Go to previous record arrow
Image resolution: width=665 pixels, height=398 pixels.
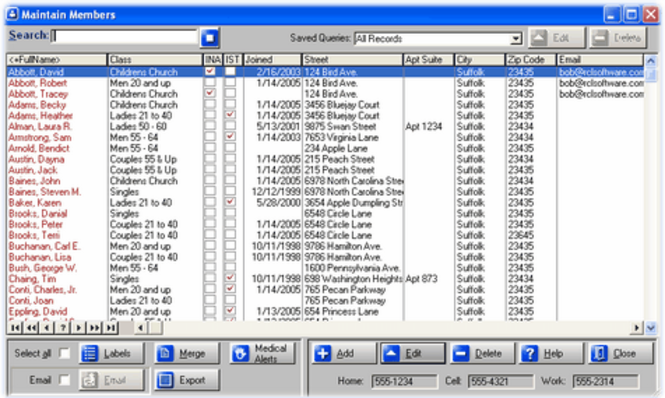(x=47, y=327)
